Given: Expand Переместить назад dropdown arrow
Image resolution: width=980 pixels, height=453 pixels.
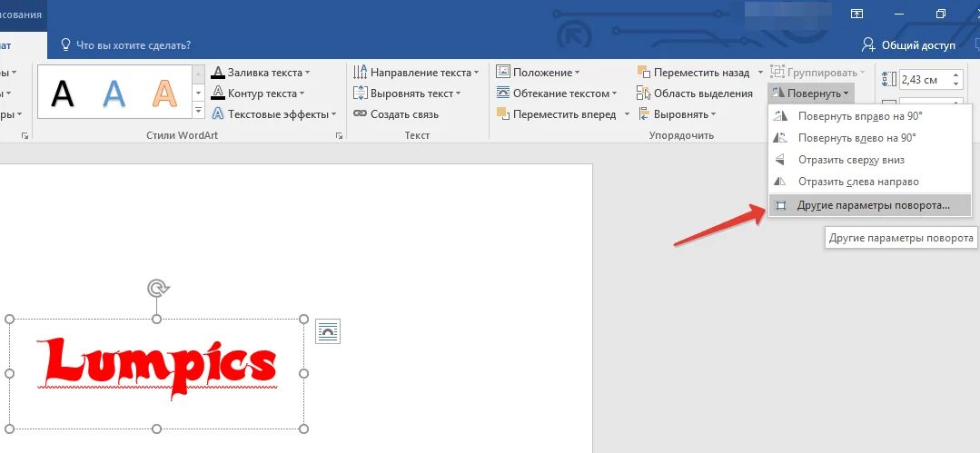Looking at the screenshot, I should click(x=760, y=73).
